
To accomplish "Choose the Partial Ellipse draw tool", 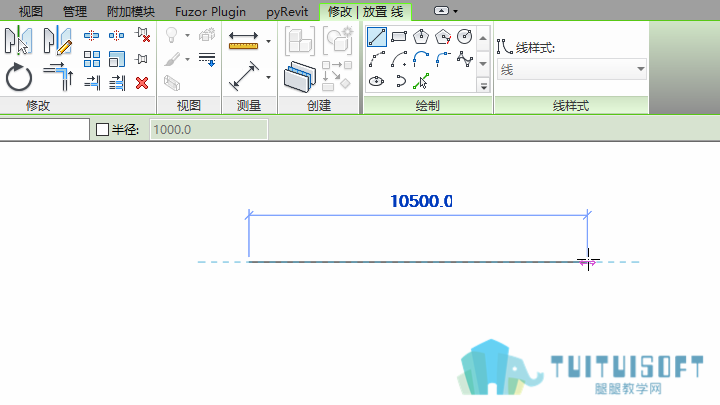I will click(x=400, y=82).
